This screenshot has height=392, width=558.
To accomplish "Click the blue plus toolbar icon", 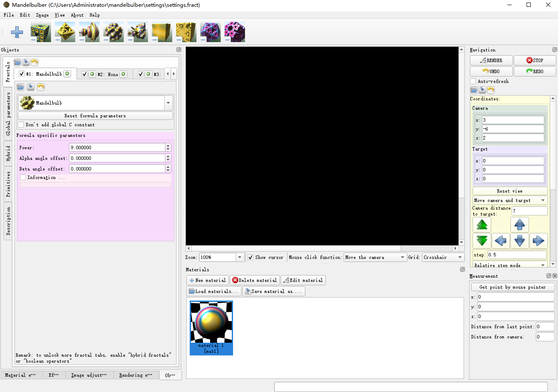I will coord(17,32).
